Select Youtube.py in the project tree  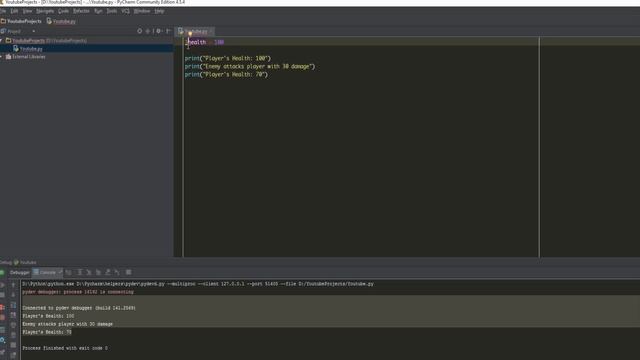point(28,49)
